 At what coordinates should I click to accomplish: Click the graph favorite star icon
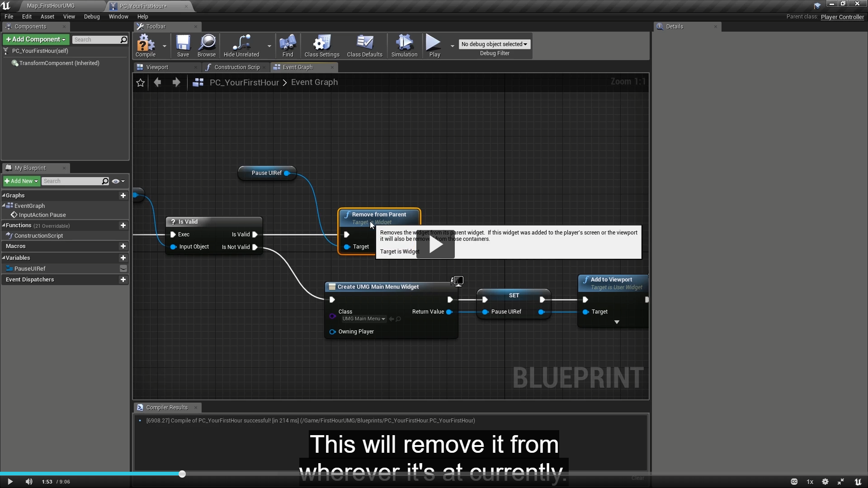[141, 83]
